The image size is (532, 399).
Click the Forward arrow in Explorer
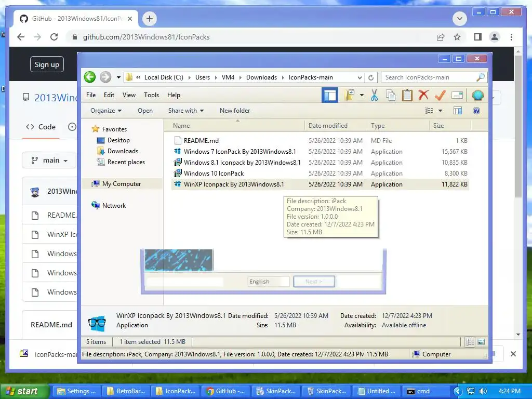(105, 77)
